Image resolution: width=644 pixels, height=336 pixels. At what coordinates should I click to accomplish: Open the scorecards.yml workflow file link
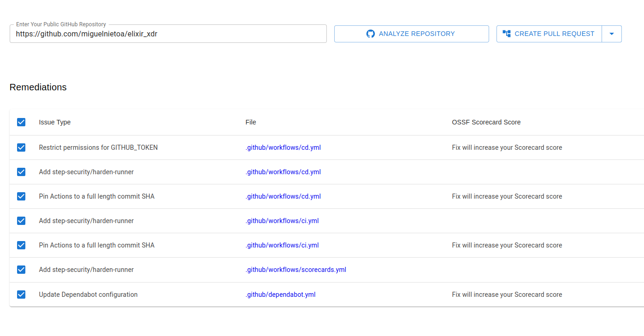pyautogui.click(x=295, y=269)
